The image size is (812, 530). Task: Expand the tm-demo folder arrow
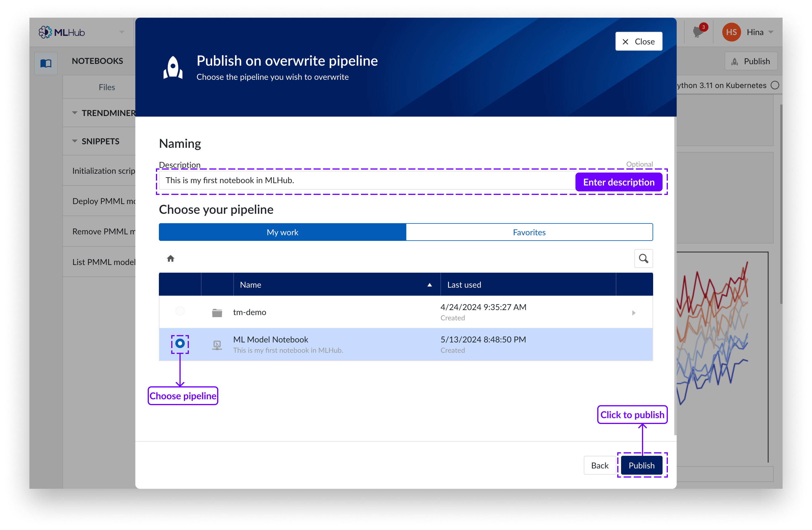click(633, 312)
